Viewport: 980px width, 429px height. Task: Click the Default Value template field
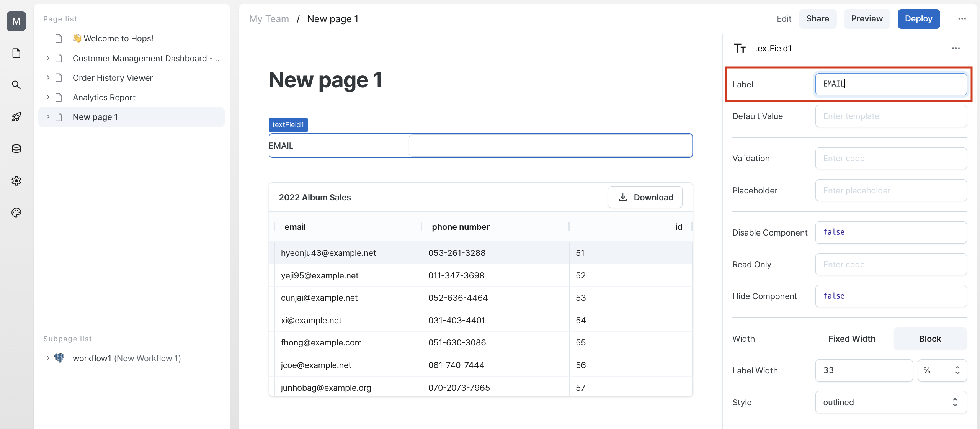(x=891, y=116)
